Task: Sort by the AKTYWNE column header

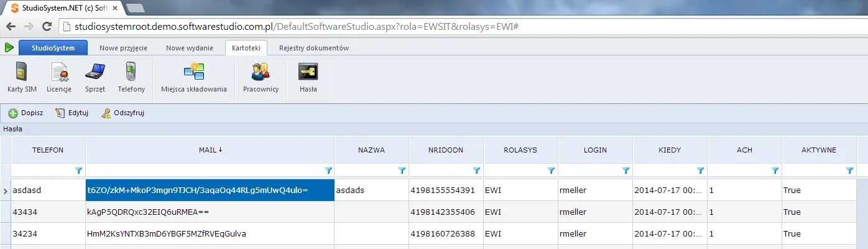Action: 819,150
